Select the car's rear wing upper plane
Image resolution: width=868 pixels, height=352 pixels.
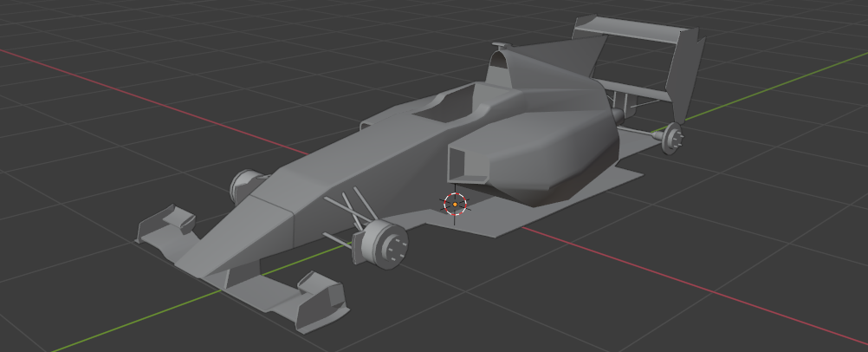click(630, 29)
